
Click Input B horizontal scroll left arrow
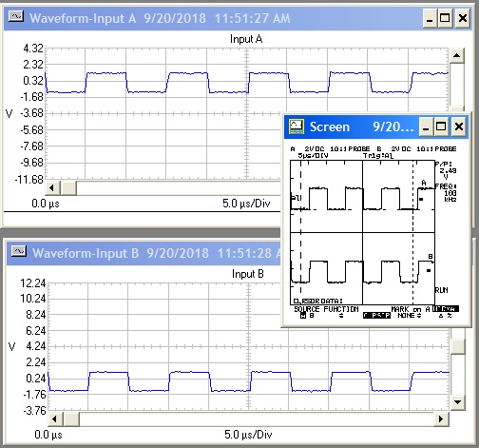point(55,419)
